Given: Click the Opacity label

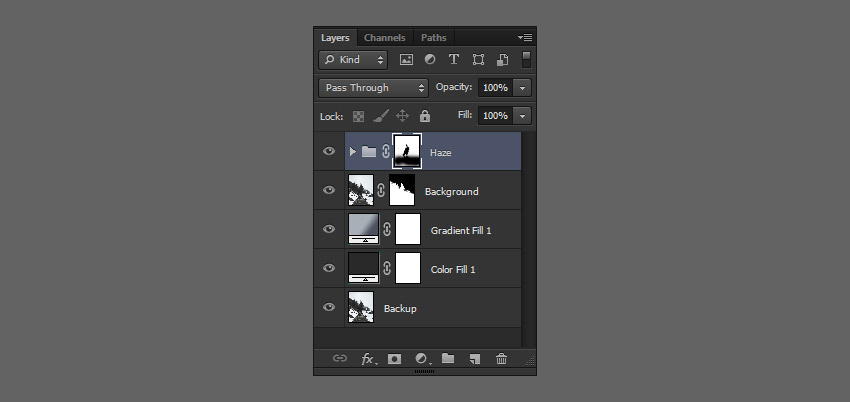Looking at the screenshot, I should (454, 87).
